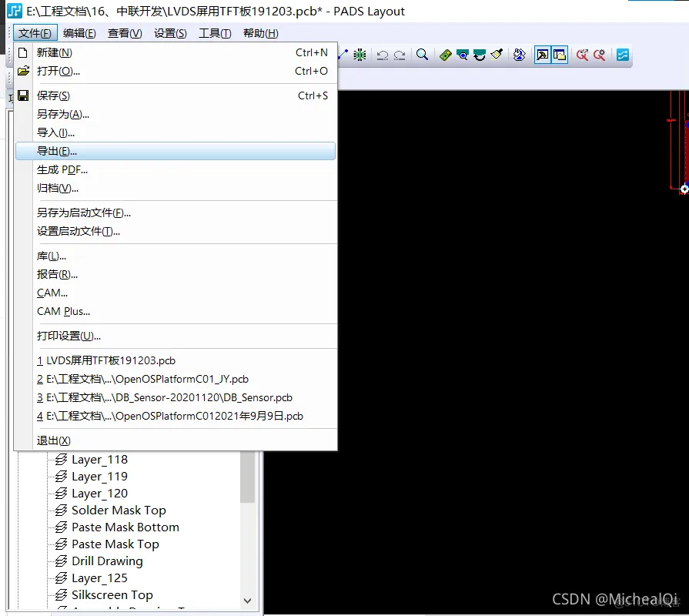The height and width of the screenshot is (616, 689).
Task: Choose 打印设置(U)... entry
Action: tap(176, 336)
